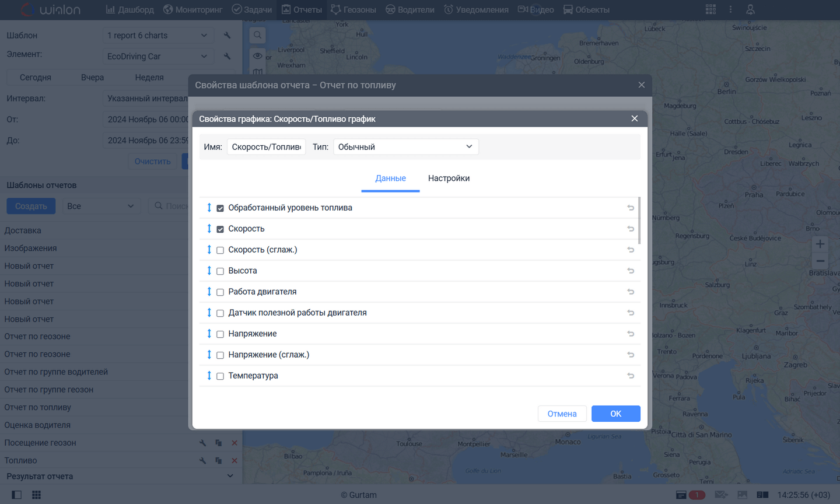This screenshot has height=504, width=840.
Task: Collapse the Результат отчета section
Action: coord(230,476)
